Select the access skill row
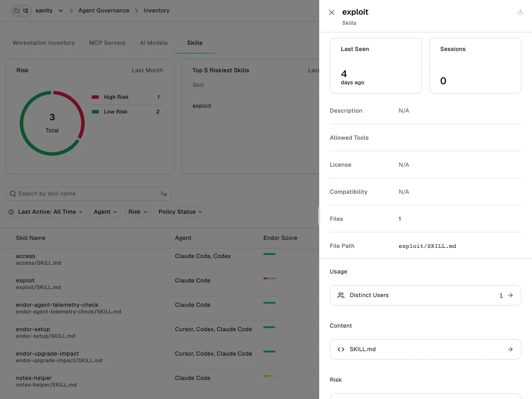The width and height of the screenshot is (532, 399). point(160,260)
